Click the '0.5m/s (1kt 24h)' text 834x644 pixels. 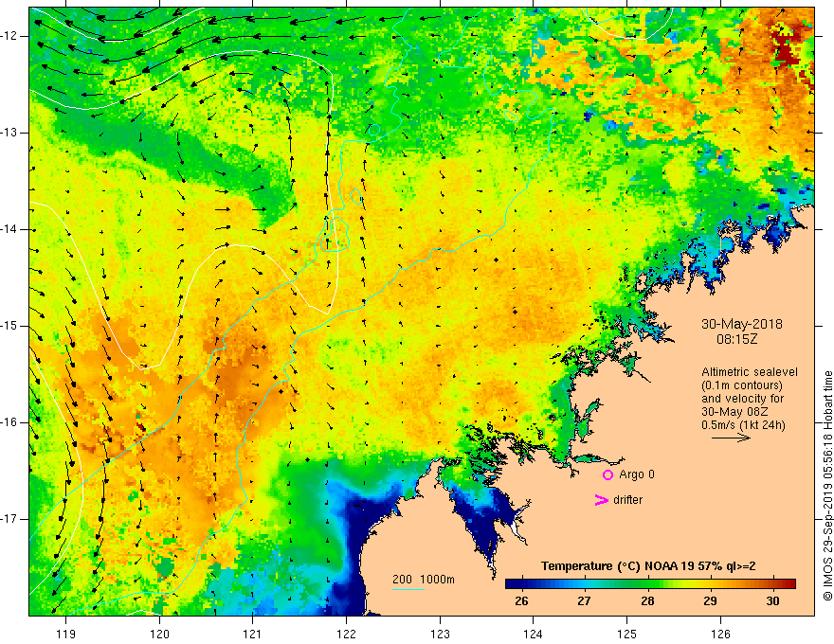[x=743, y=424]
